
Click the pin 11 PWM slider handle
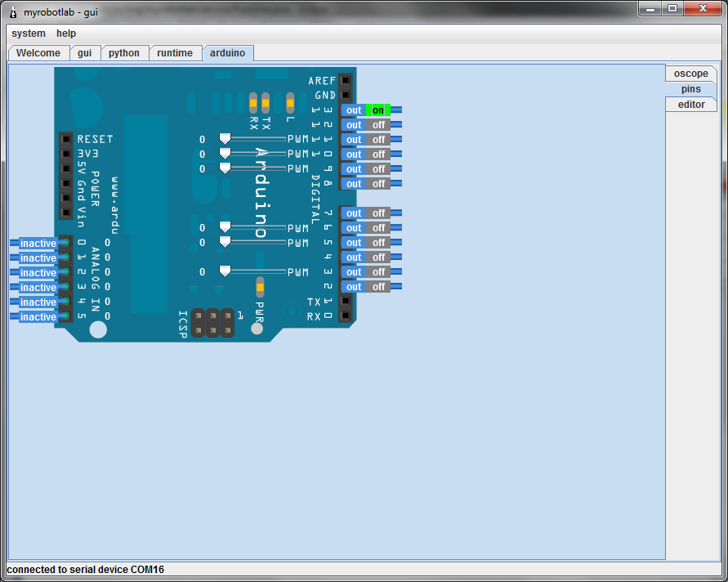point(225,139)
